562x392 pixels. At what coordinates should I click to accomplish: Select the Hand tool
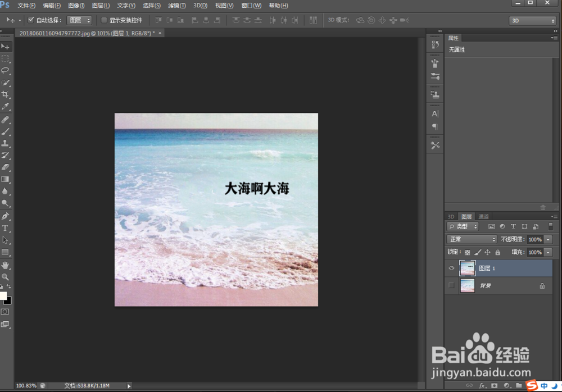click(6, 265)
